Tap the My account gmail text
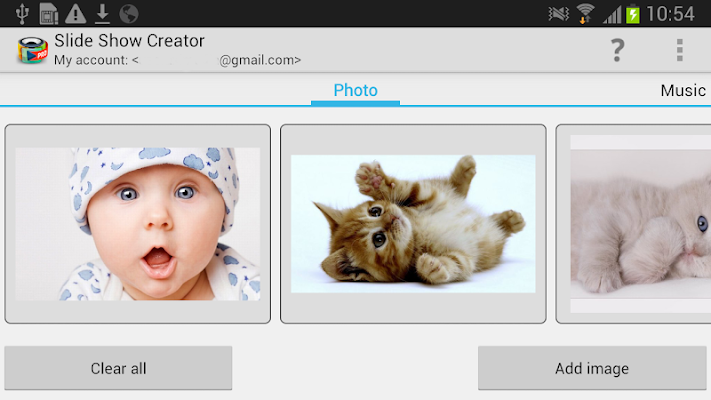This screenshot has width=711, height=400. (177, 60)
